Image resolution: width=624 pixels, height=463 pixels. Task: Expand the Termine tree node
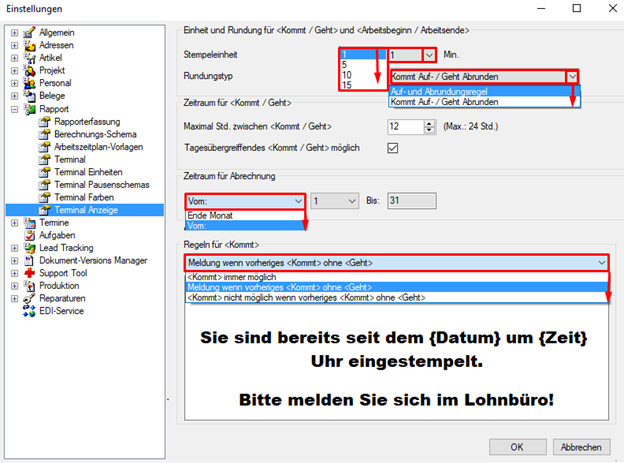click(14, 223)
